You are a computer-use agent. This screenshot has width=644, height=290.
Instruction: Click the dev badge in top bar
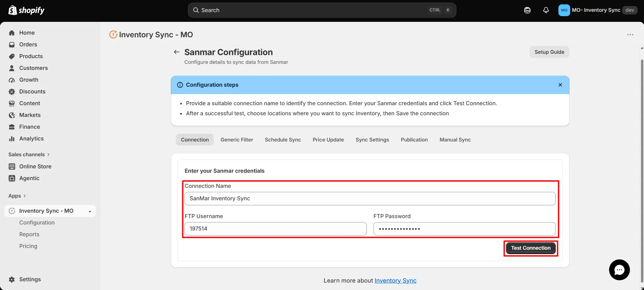pos(630,10)
